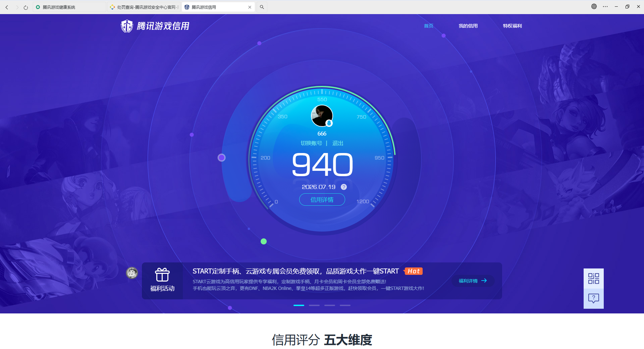Screen dimensions: 644x349
Task: Close the 腾讯游戏信用 tab
Action: click(250, 7)
